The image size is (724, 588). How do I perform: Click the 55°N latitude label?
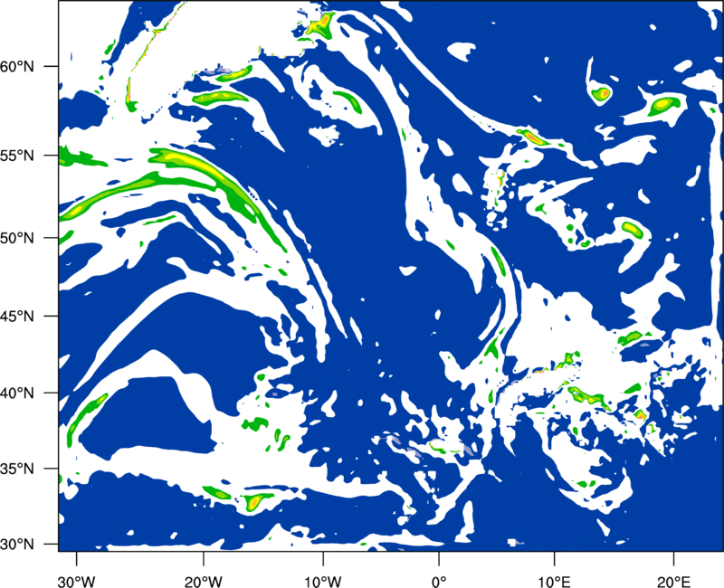pos(17,156)
